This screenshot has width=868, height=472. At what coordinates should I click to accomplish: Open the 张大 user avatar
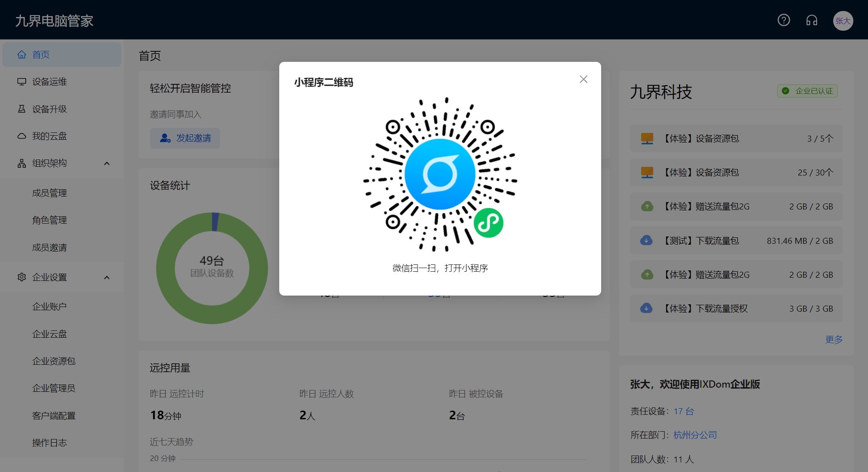pos(843,21)
